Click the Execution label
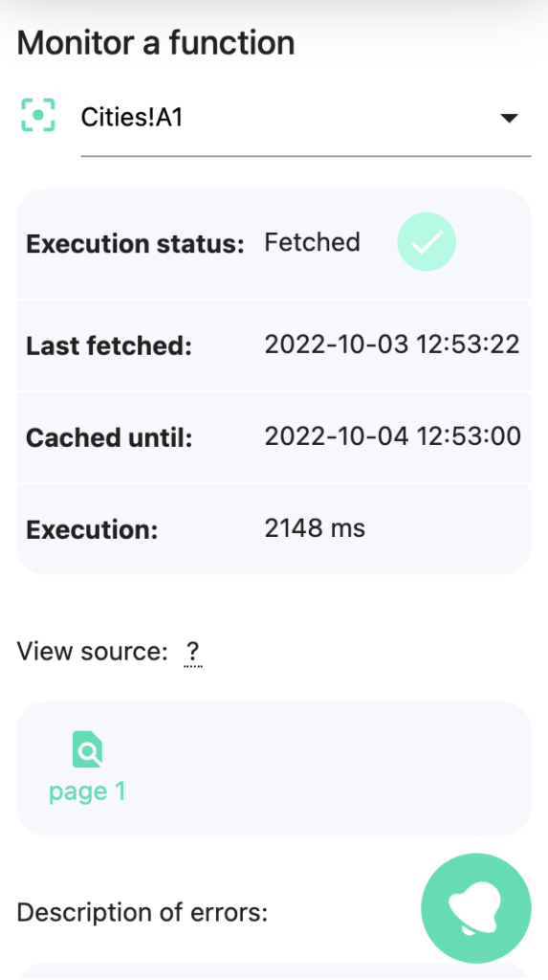 point(92,530)
